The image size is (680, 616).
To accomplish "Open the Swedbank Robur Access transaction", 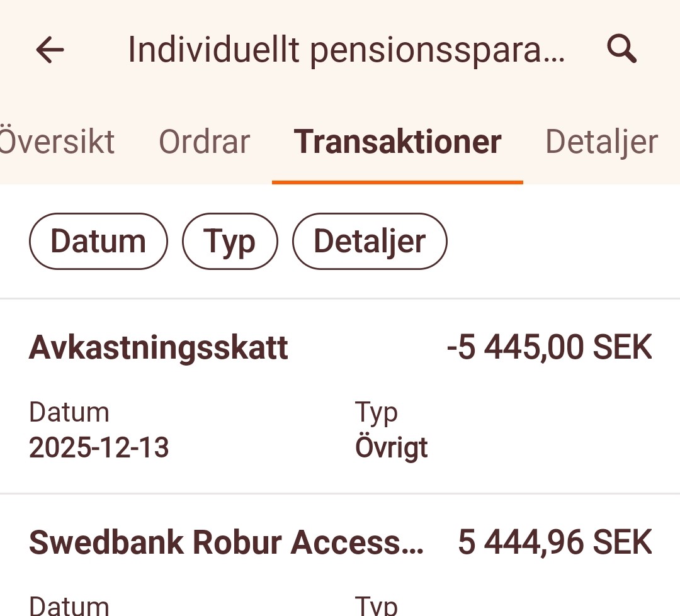I will pos(226,542).
